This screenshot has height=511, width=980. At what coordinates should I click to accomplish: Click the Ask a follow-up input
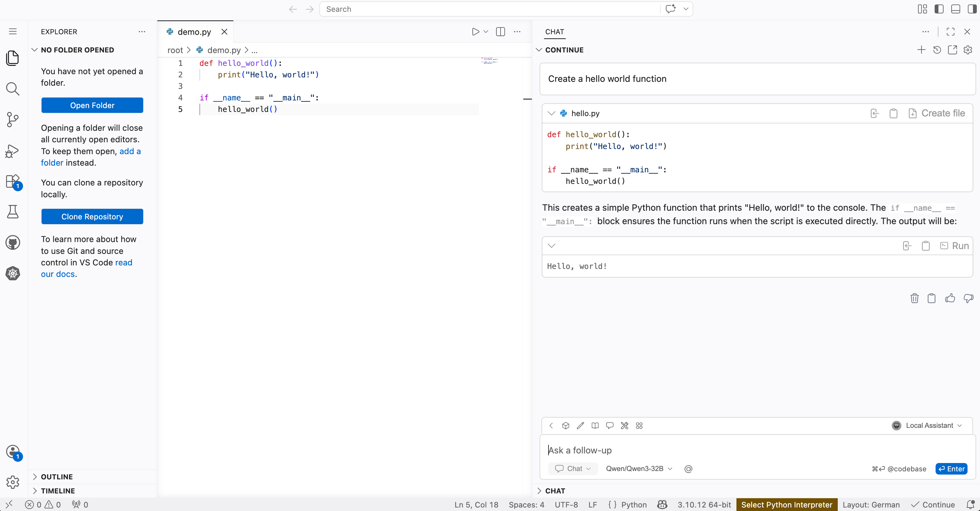757,450
